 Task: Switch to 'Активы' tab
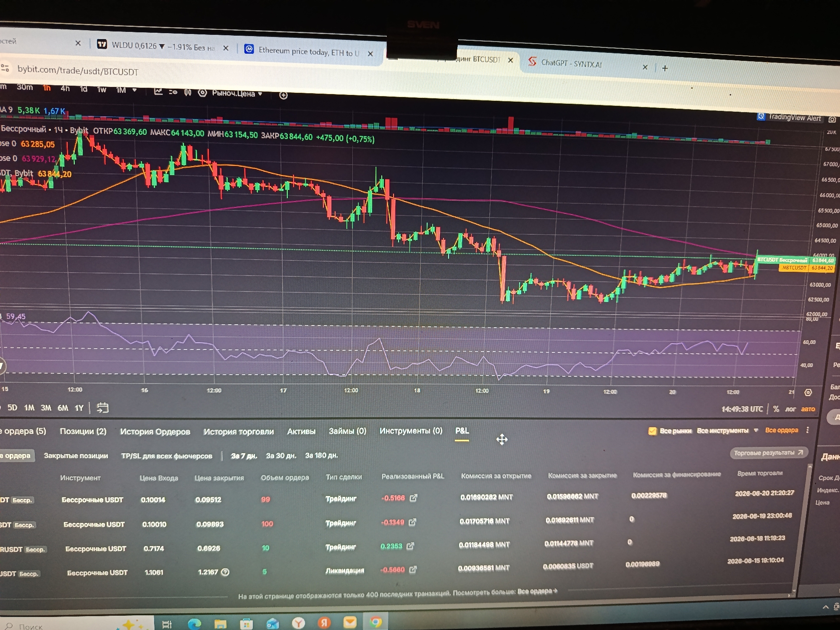(301, 431)
